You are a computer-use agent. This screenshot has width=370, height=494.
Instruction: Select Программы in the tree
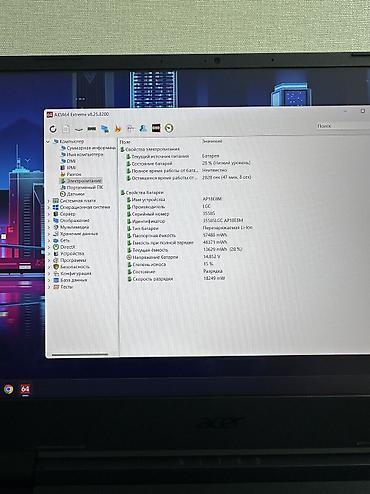pos(70,260)
